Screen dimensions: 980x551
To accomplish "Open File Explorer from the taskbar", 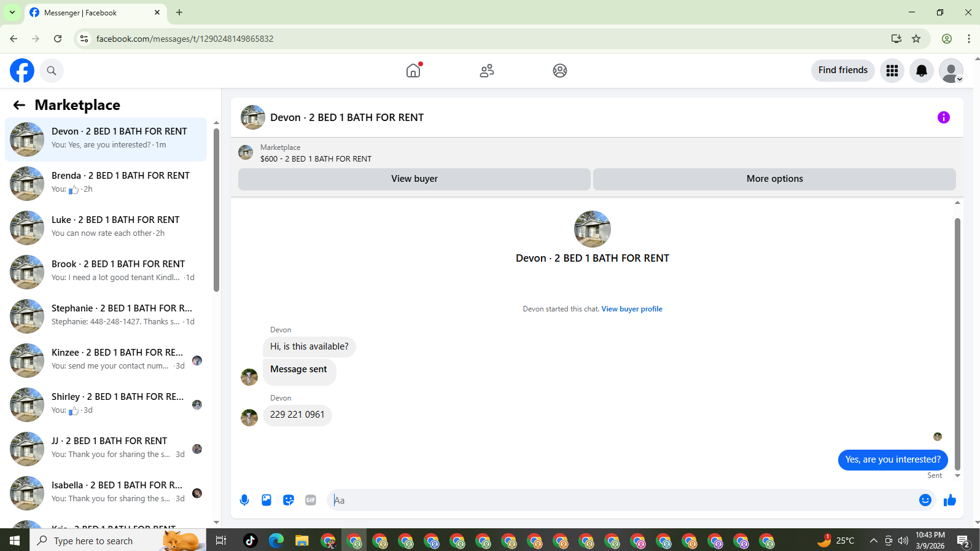I will click(301, 541).
